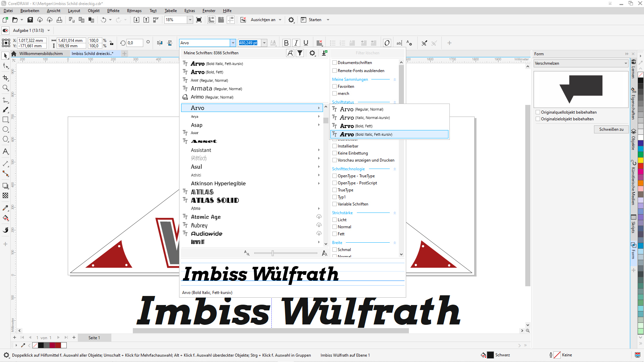Open the zoom level dropdown
644x362 pixels.
tap(190, 20)
